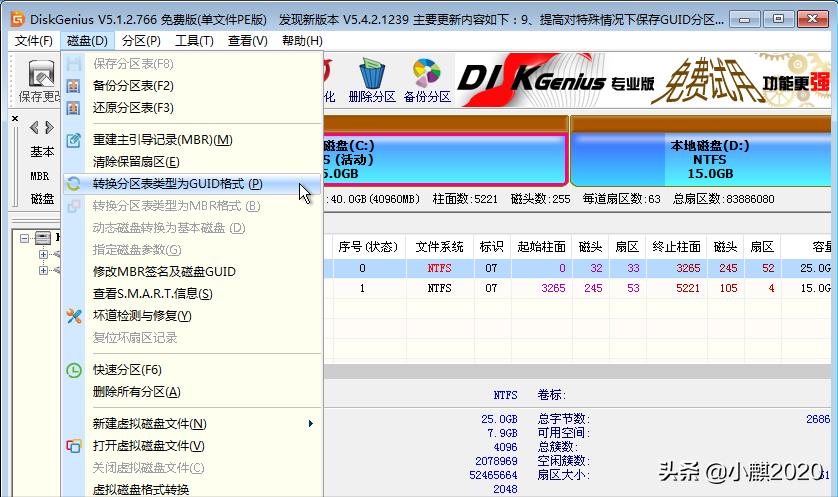
Task: Go to next disk with right arrow
Action: 49,127
